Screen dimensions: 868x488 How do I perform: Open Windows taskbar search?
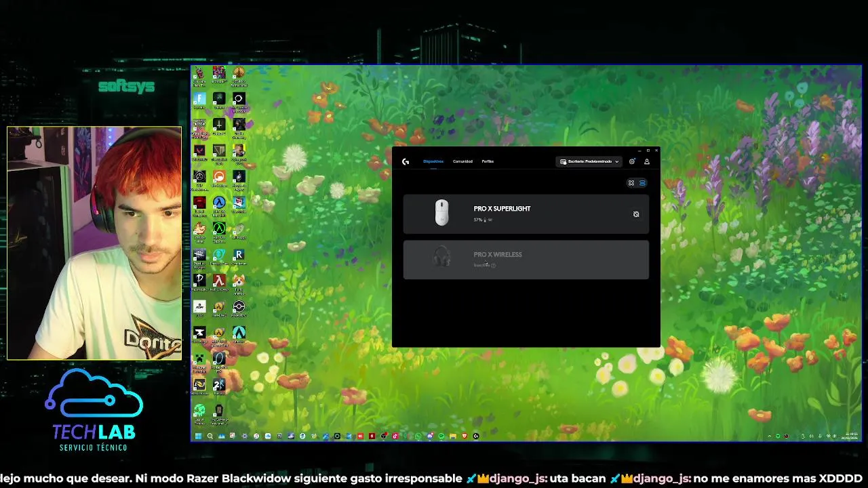tap(210, 436)
